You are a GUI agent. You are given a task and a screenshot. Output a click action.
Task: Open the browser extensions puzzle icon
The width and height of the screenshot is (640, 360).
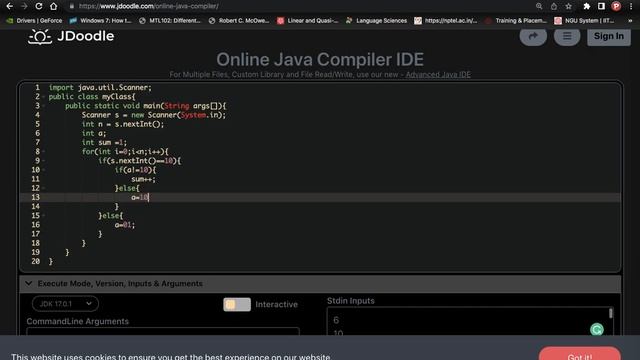(587, 6)
